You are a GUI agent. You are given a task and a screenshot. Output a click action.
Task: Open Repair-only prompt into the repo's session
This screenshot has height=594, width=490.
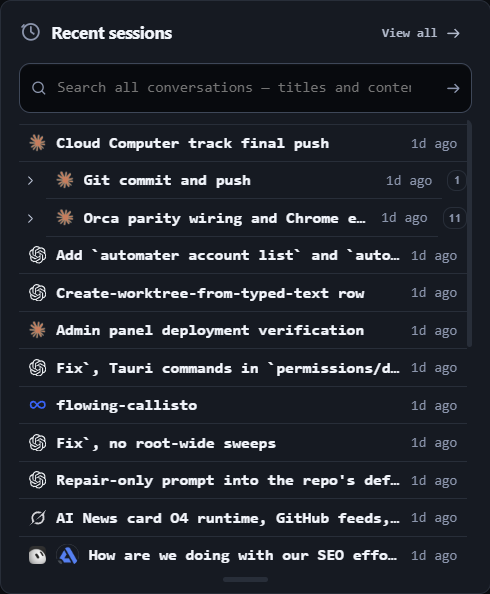[243, 480]
